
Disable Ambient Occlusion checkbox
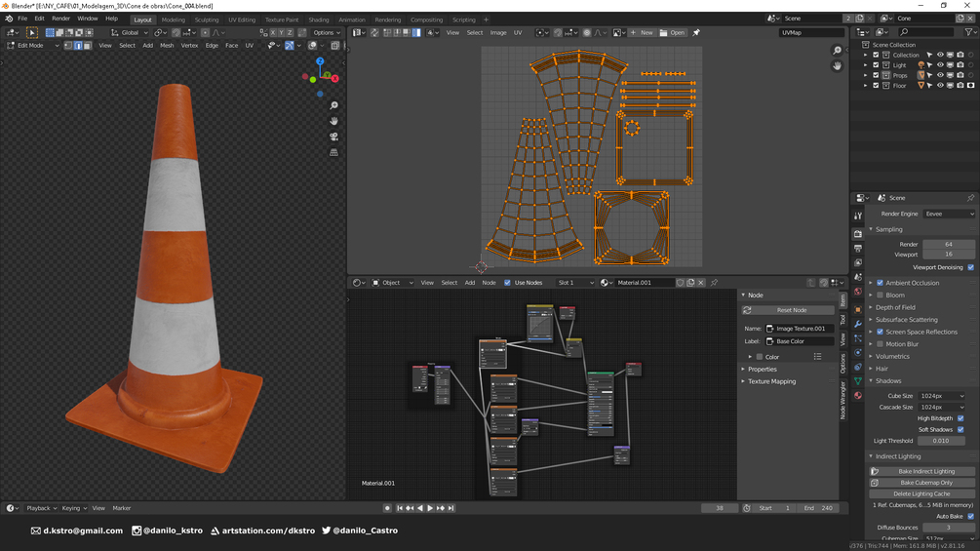[880, 283]
